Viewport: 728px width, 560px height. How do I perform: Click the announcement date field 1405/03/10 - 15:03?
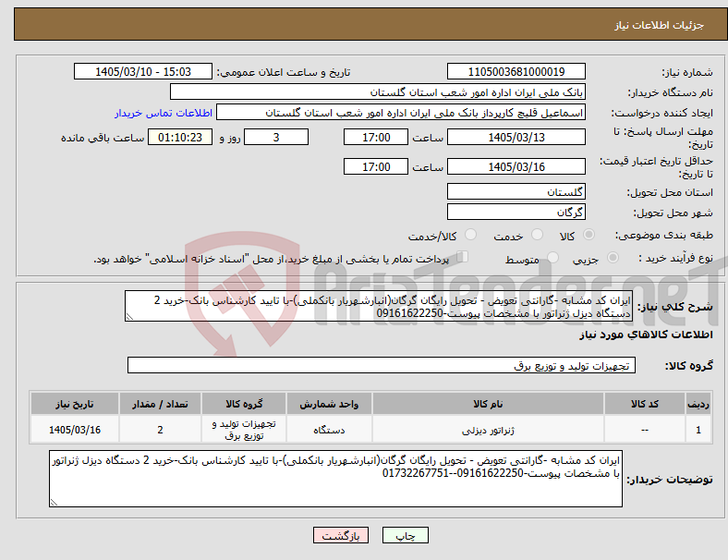143,71
